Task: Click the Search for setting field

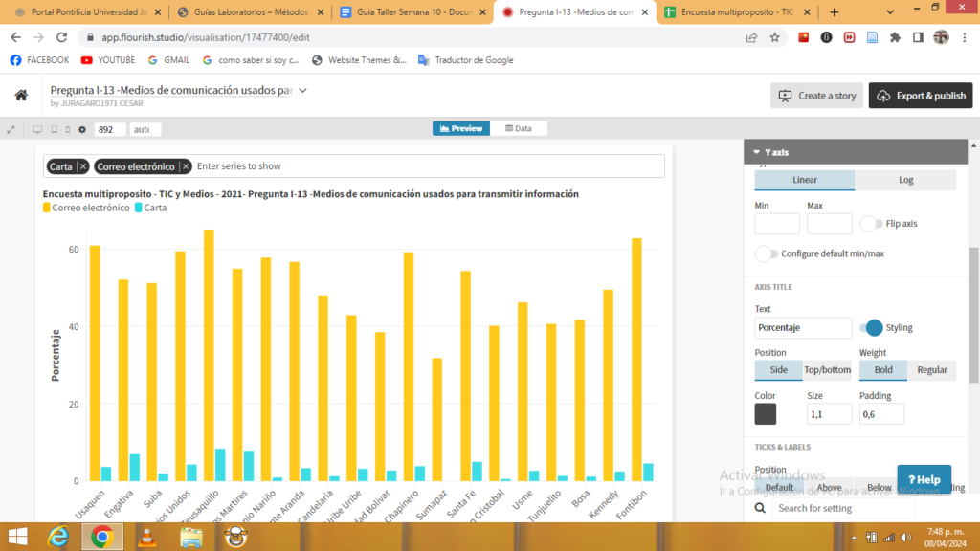Action: pos(843,508)
